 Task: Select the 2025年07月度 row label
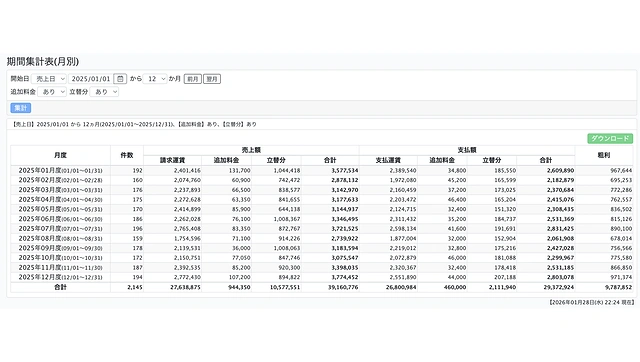(x=60, y=229)
